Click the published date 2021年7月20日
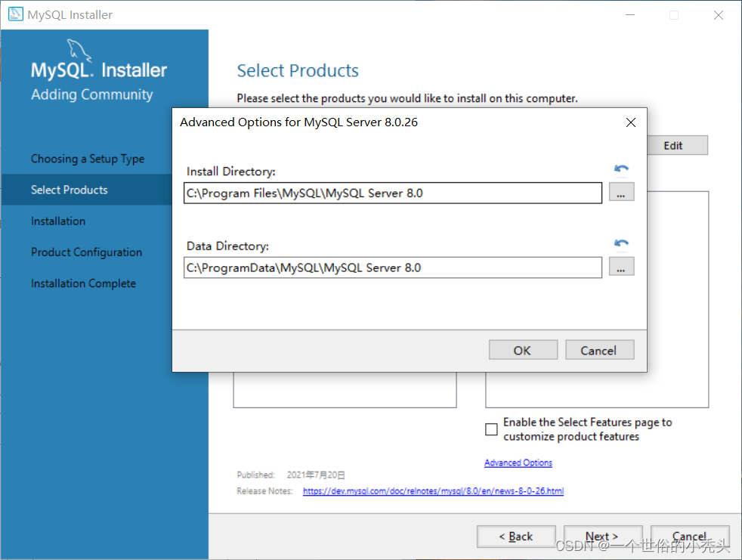Image resolution: width=742 pixels, height=560 pixels. 316,475
